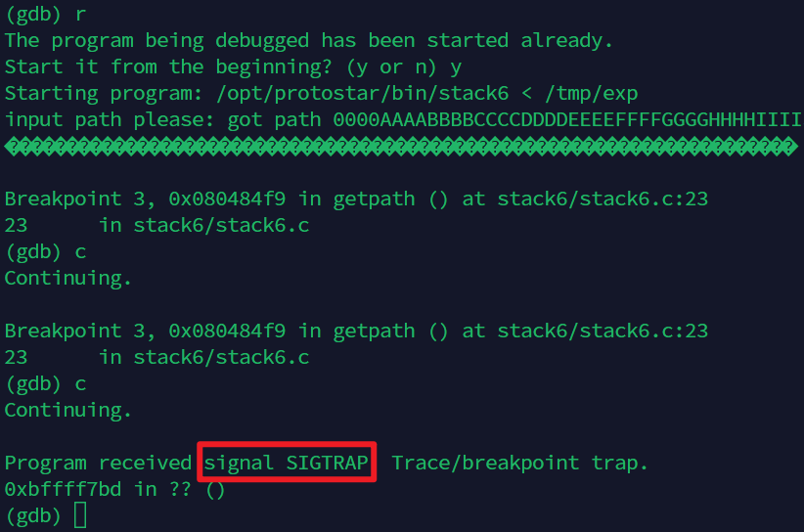Viewport: 804px width, 532px height.
Task: Click the /opt/protostar/bin/stack6 program path
Action: 363,93
